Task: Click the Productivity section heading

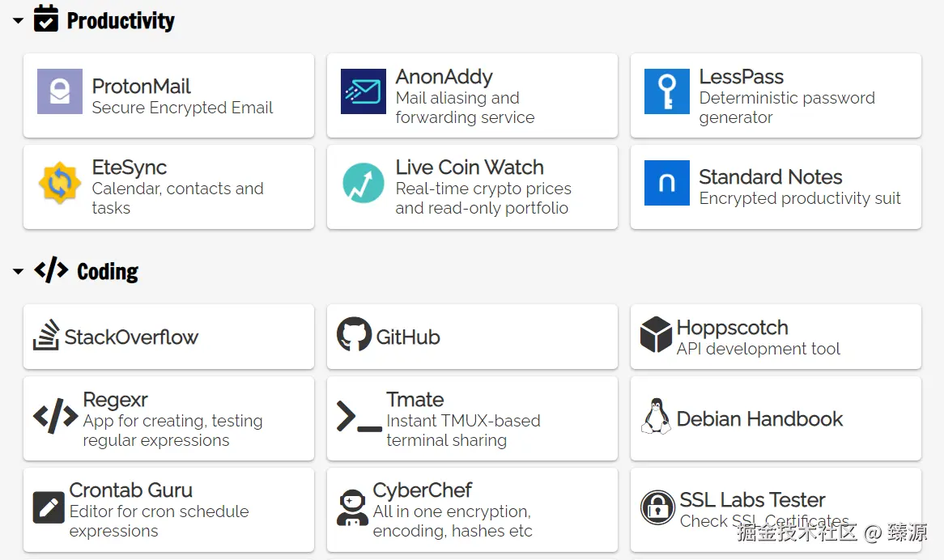Action: point(121,21)
